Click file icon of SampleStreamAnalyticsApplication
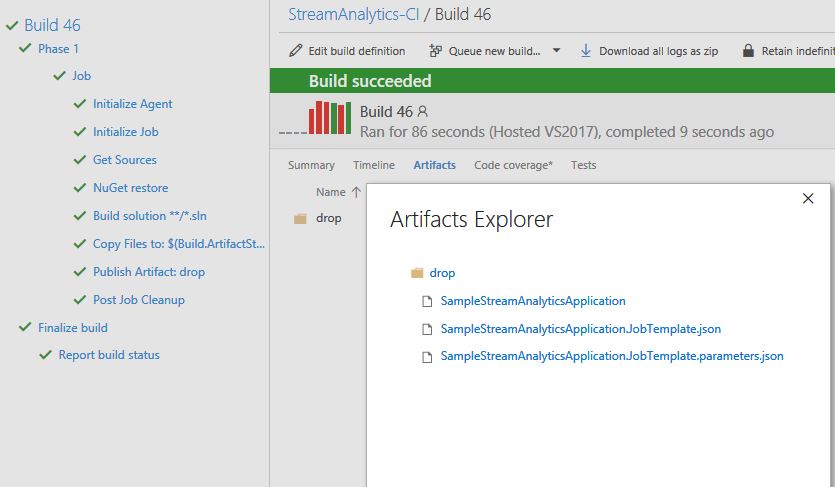This screenshot has height=487, width=835. [x=427, y=301]
